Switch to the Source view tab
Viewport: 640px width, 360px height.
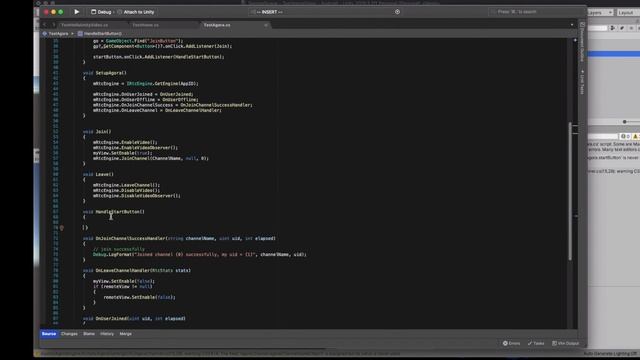point(49,333)
